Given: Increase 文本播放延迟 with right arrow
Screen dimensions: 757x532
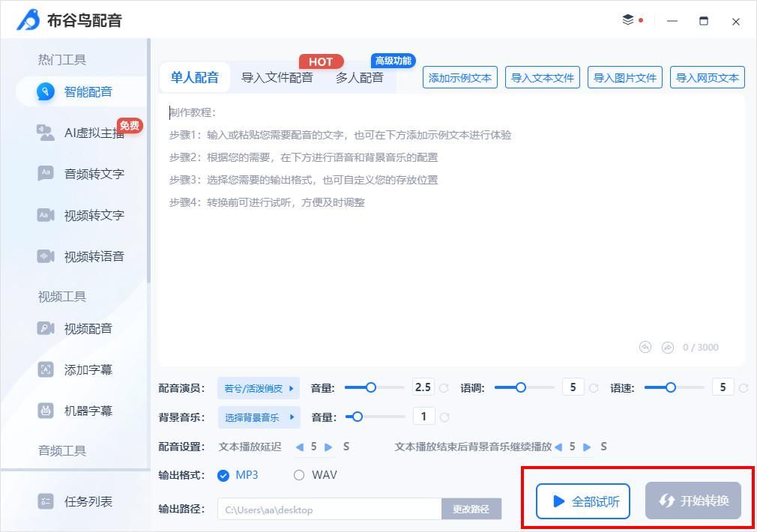Looking at the screenshot, I should [328, 447].
